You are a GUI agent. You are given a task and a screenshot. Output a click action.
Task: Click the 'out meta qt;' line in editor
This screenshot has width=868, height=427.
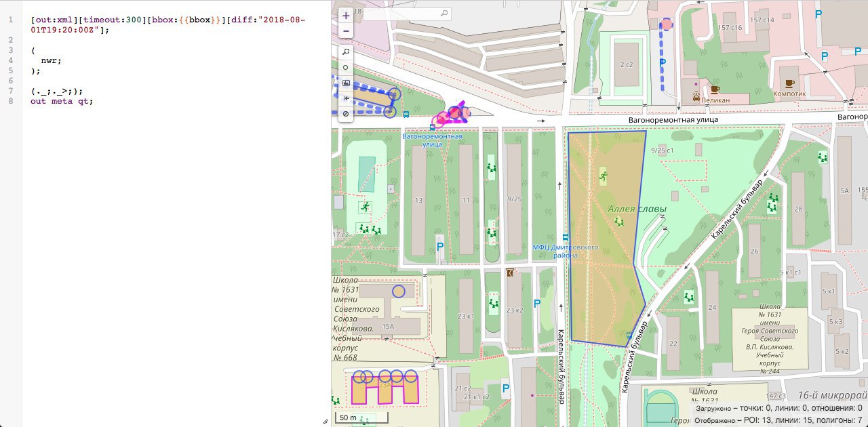[x=61, y=101]
